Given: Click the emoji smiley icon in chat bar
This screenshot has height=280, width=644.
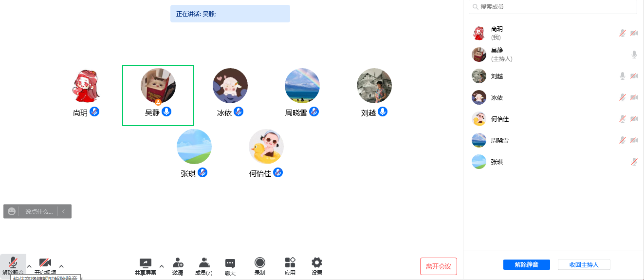Looking at the screenshot, I should click(12, 211).
